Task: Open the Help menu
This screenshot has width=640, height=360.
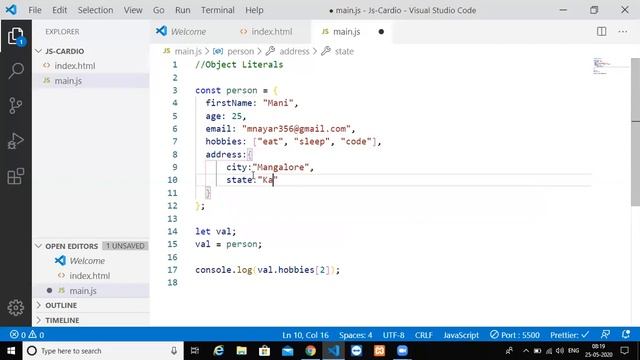Action: point(254,10)
